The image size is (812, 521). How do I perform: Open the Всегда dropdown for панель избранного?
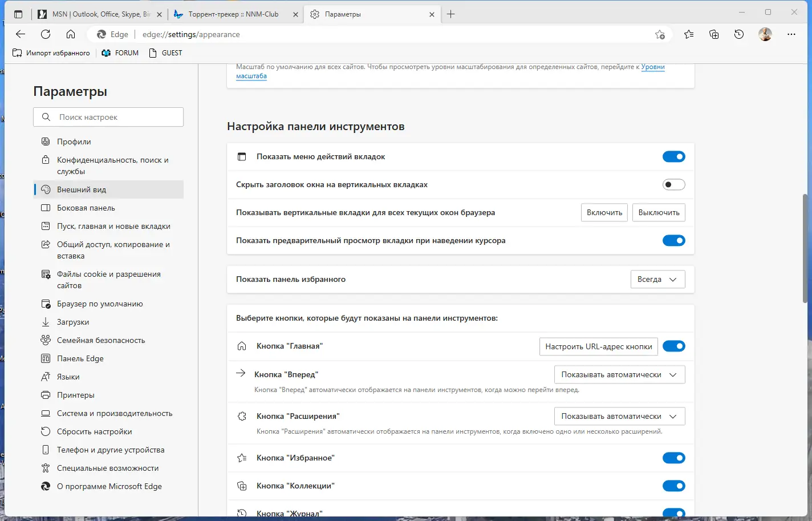657,279
